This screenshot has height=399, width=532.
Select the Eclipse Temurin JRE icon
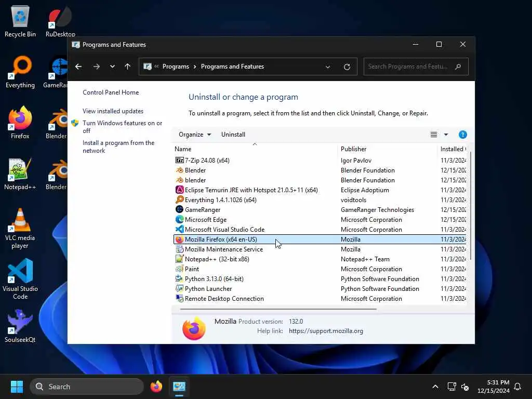179,190
